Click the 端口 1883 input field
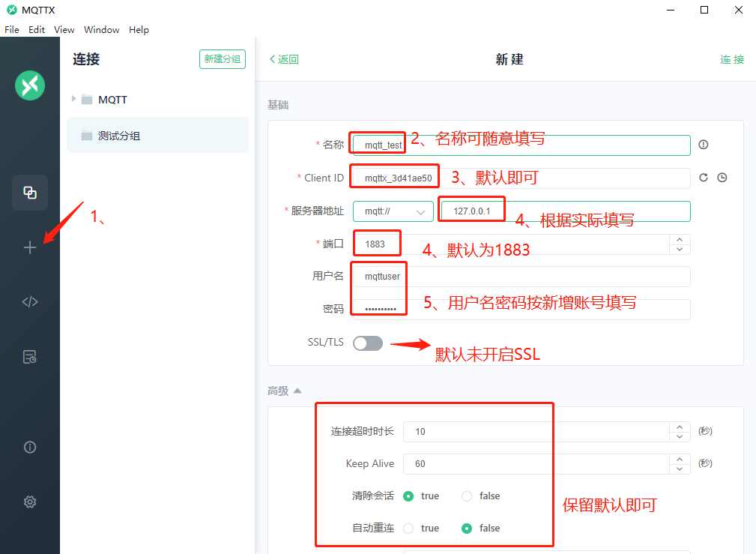The image size is (756, 554). pos(511,244)
